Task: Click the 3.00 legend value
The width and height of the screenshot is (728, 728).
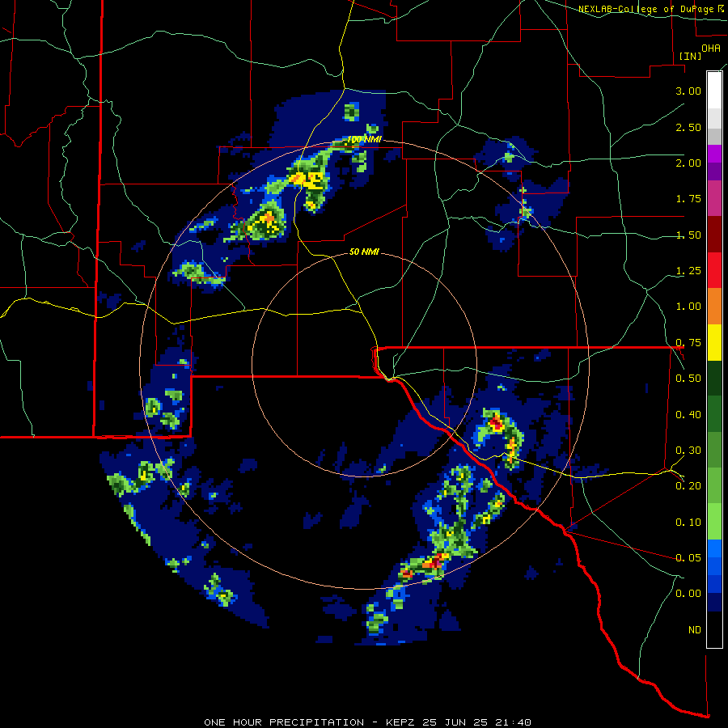Action: click(688, 91)
